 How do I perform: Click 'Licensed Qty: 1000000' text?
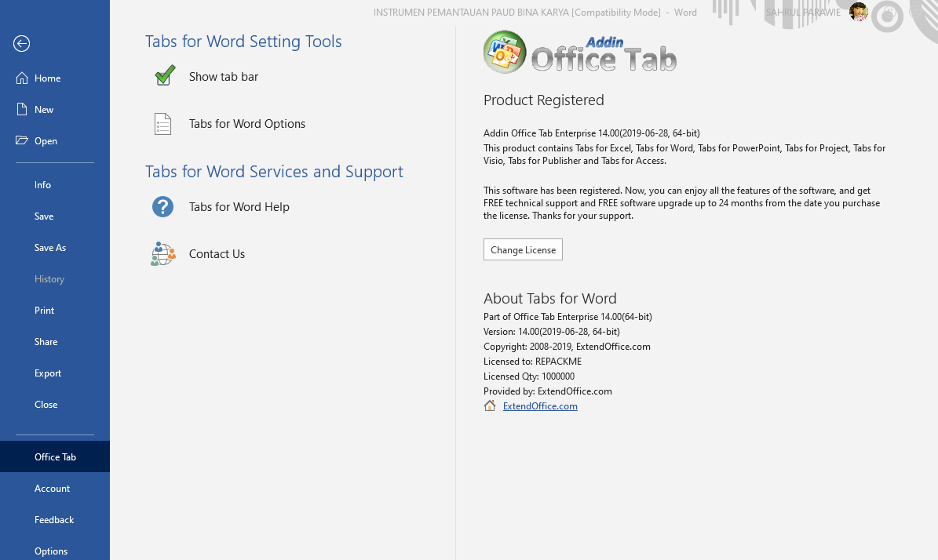pos(529,376)
